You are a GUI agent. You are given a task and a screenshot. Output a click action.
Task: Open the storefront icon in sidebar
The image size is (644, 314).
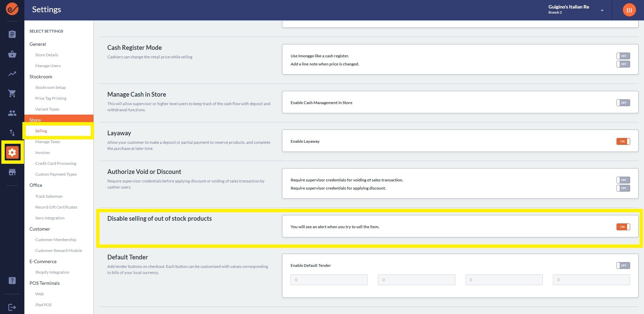tap(12, 172)
